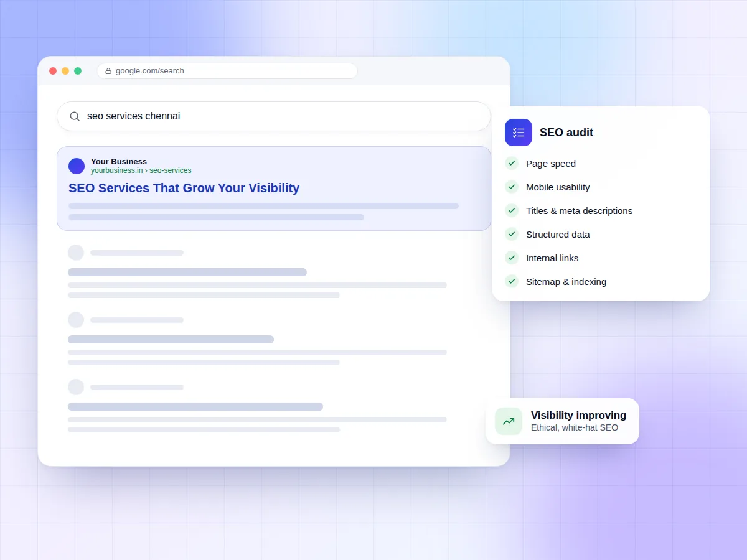Click the 'Sitemap & indexing' label
Screen dimensions: 747x560
566,282
